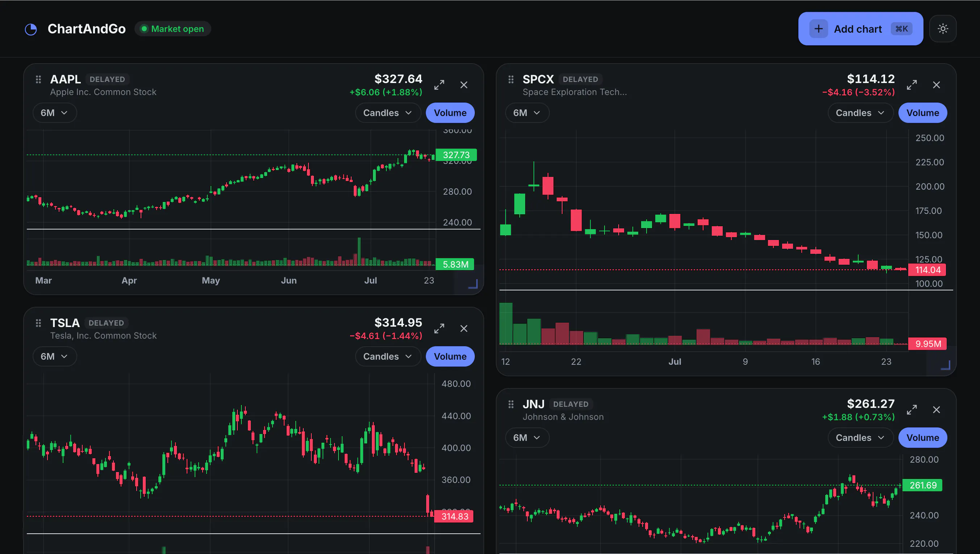The width and height of the screenshot is (980, 554).
Task: Click the tallest AAPL volume bar
Action: pyautogui.click(x=359, y=252)
